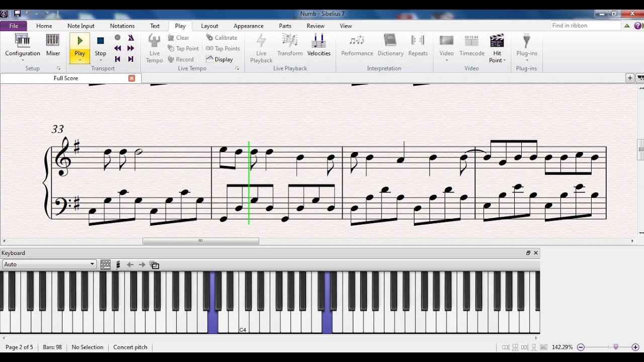Open the playback Dictionary
Screen dimensions: 644x362
(x=390, y=45)
